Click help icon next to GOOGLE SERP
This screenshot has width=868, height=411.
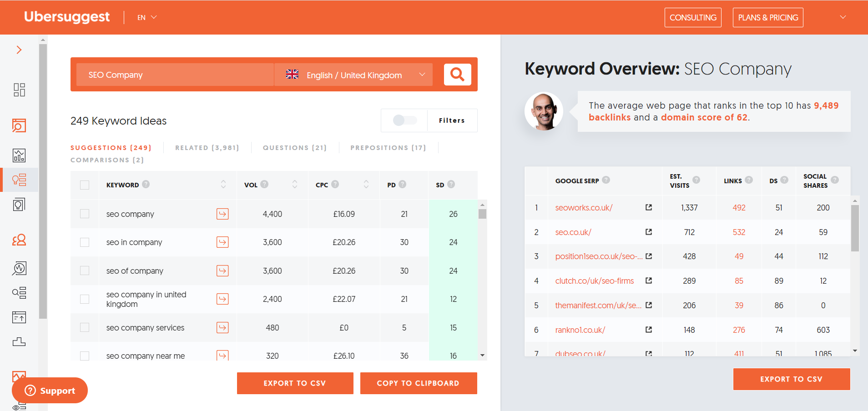pyautogui.click(x=606, y=180)
